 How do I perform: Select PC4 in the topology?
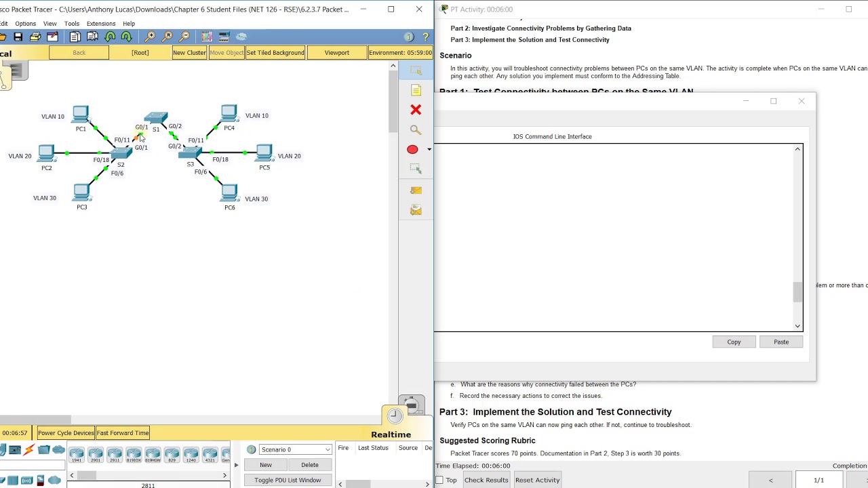pyautogui.click(x=229, y=114)
